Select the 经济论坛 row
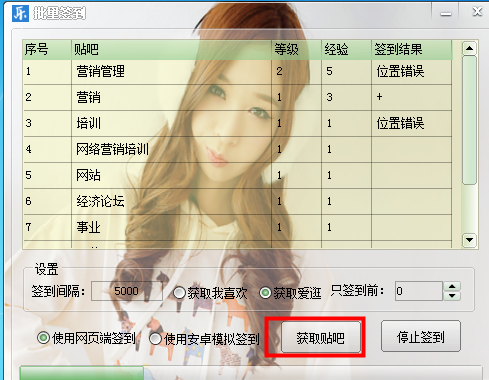The width and height of the screenshot is (489, 380). click(x=237, y=201)
